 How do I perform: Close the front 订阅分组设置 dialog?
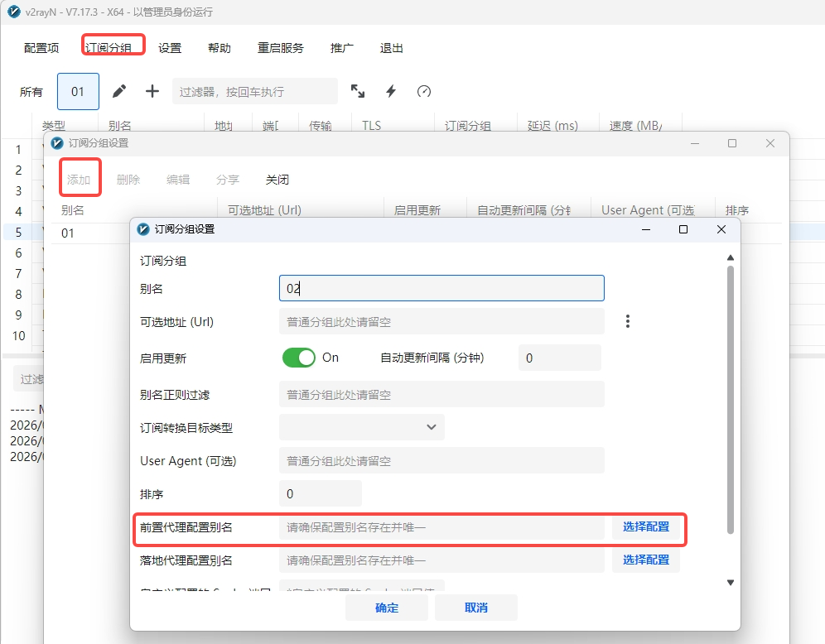tap(721, 229)
